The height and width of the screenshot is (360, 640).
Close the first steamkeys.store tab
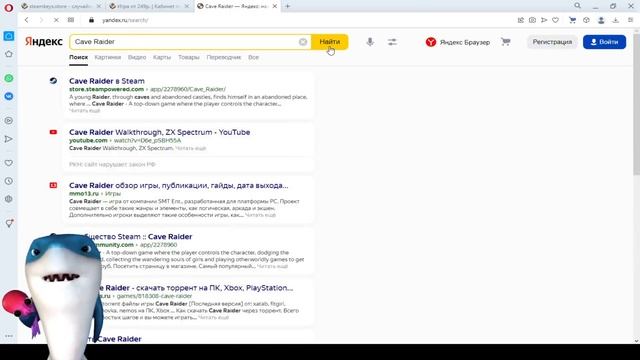click(99, 6)
